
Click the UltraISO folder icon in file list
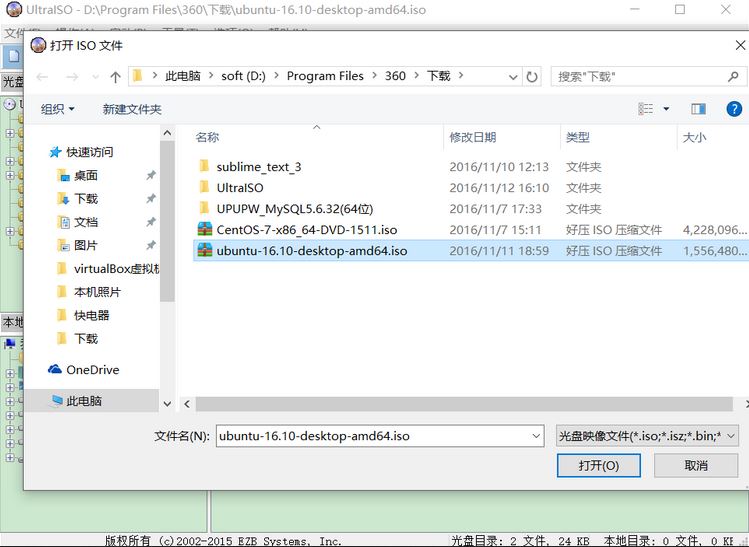[204, 187]
